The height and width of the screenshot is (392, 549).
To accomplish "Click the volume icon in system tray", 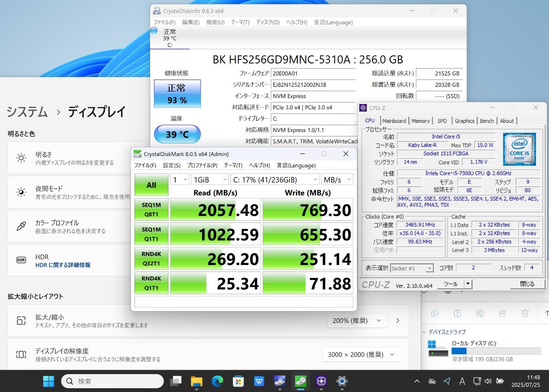I will pos(488,381).
